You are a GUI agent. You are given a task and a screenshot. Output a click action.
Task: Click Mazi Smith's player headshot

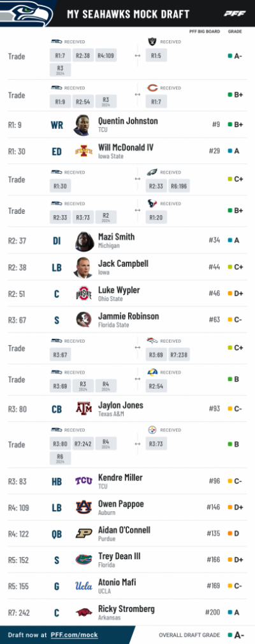[x=84, y=241]
